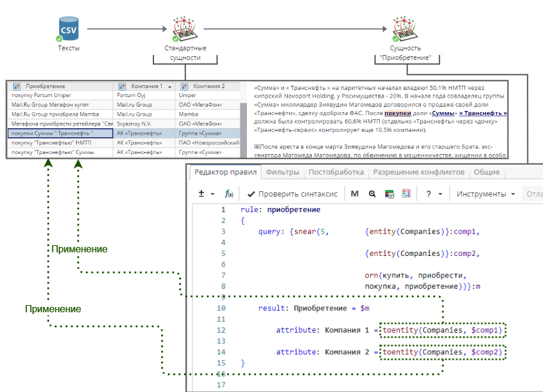Image resolution: width=543 pixels, height=392 pixels.
Task: Click line number 11 in editor gutter
Action: (x=221, y=319)
